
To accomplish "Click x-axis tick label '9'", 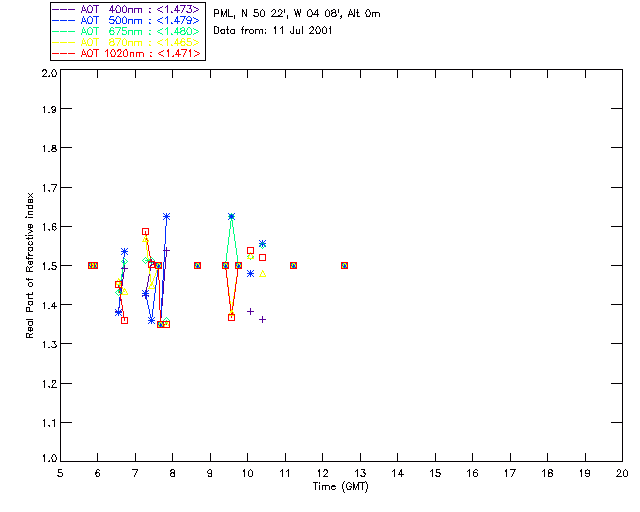I will click(210, 473).
